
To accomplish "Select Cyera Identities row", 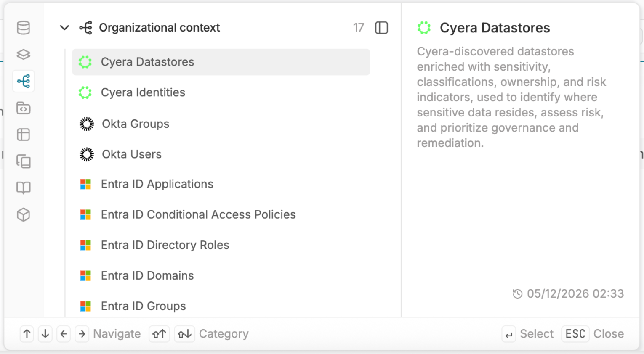I will [x=221, y=92].
